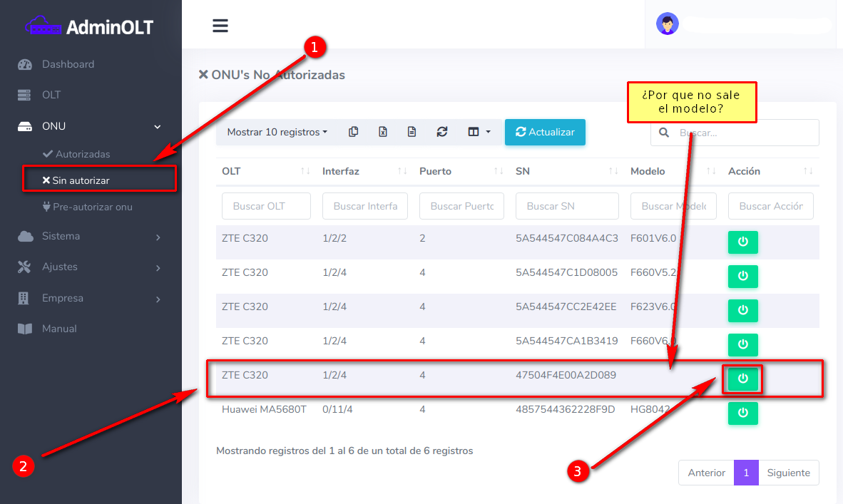Click the Actualizar button
This screenshot has width=843, height=504.
coord(545,132)
